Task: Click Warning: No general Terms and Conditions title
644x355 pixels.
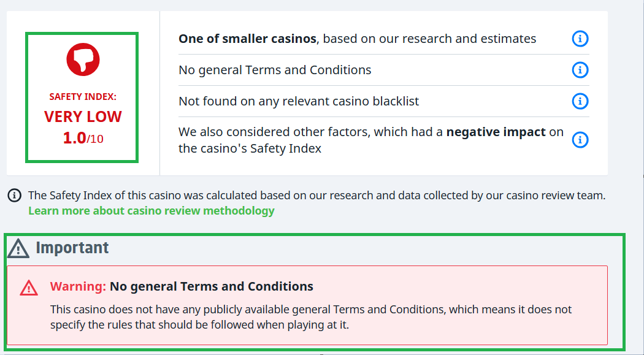Action: 182,286
